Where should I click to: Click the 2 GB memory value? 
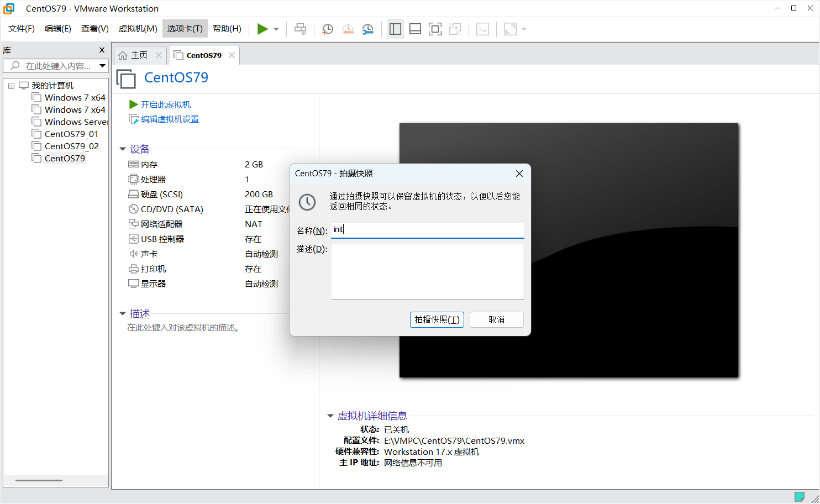pos(254,165)
